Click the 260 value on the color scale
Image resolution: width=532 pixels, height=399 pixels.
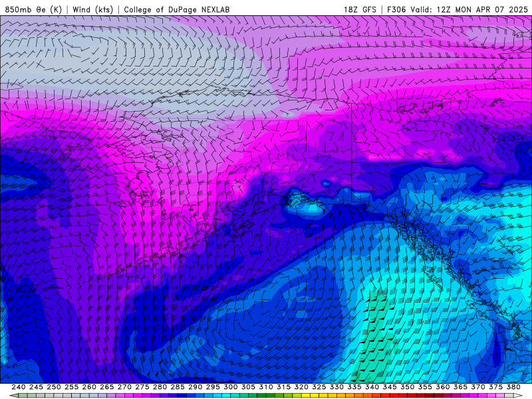(89, 387)
